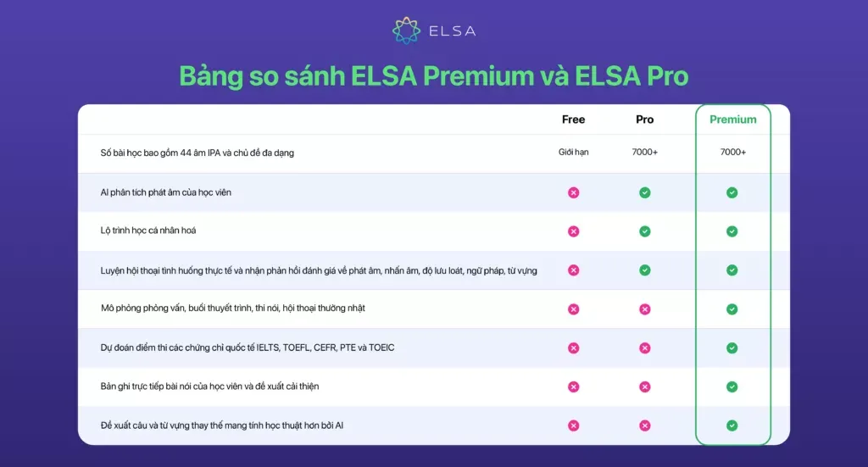Click the Premium check for IELTS, TOEFL score prediction
The image size is (868, 467).
[732, 348]
